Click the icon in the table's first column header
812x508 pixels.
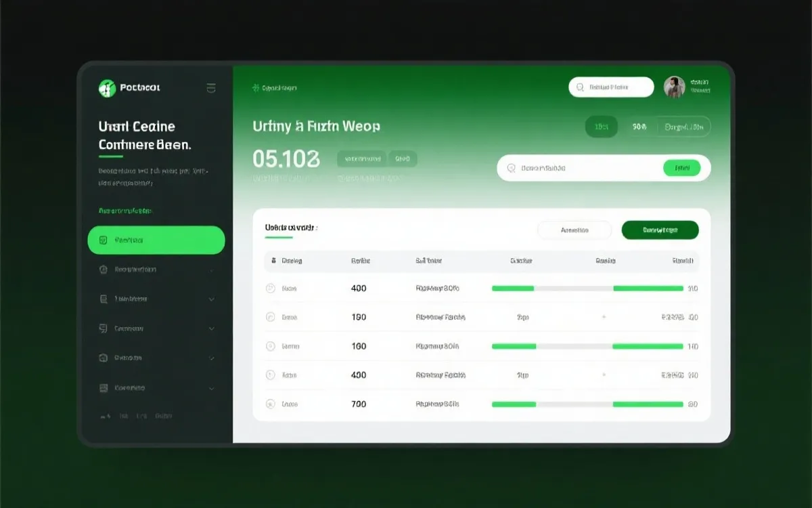(x=273, y=261)
